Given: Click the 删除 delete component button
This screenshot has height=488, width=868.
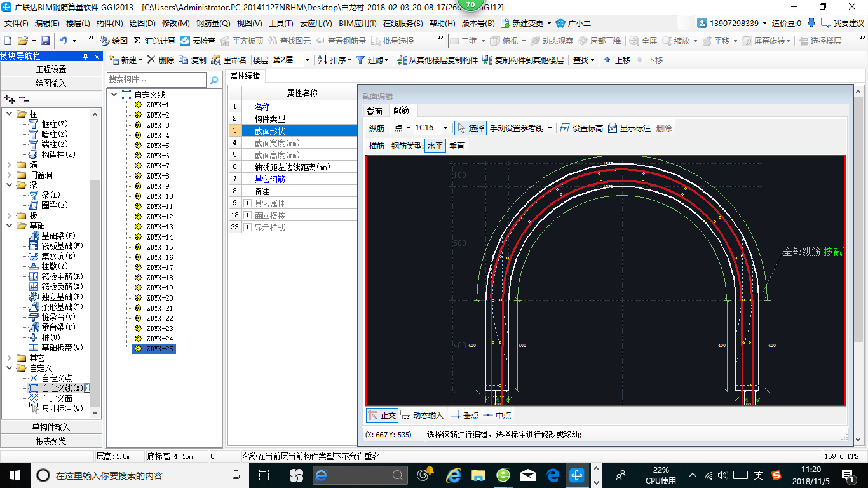Looking at the screenshot, I should (161, 60).
